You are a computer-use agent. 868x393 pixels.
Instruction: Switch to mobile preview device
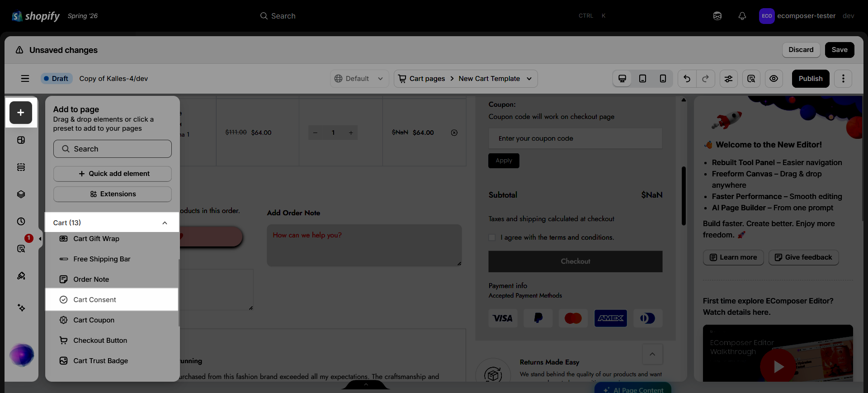coord(663,79)
